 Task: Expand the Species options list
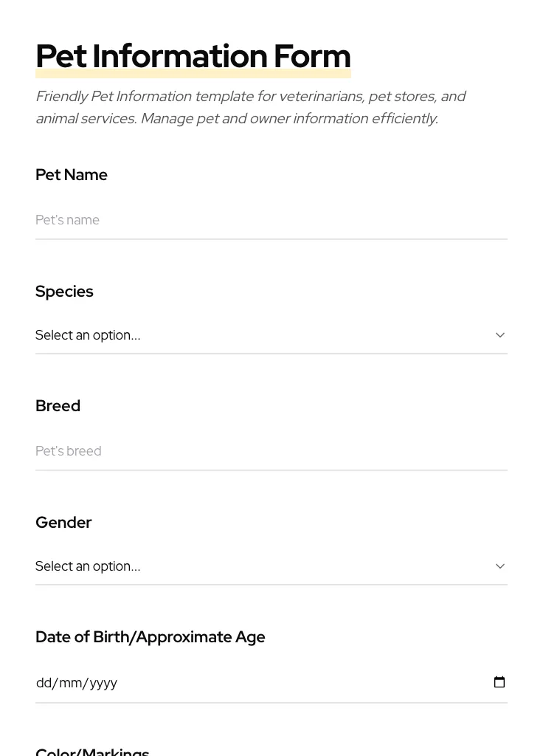[x=271, y=335]
